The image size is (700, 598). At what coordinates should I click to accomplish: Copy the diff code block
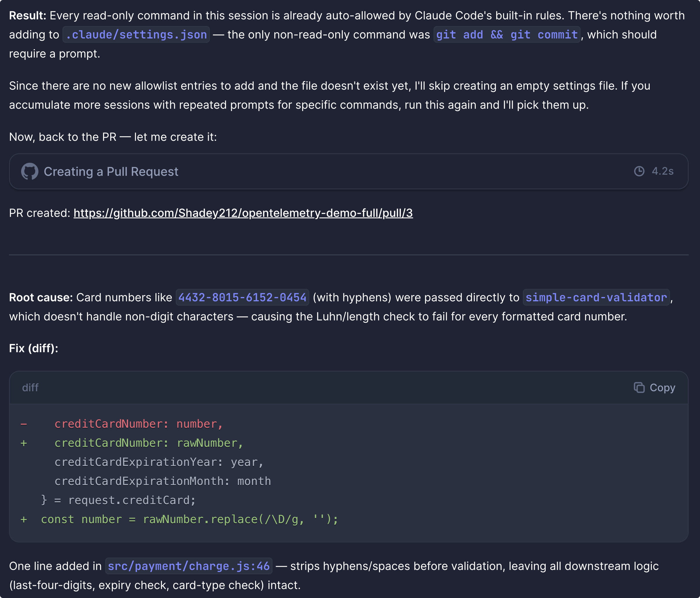coord(654,387)
